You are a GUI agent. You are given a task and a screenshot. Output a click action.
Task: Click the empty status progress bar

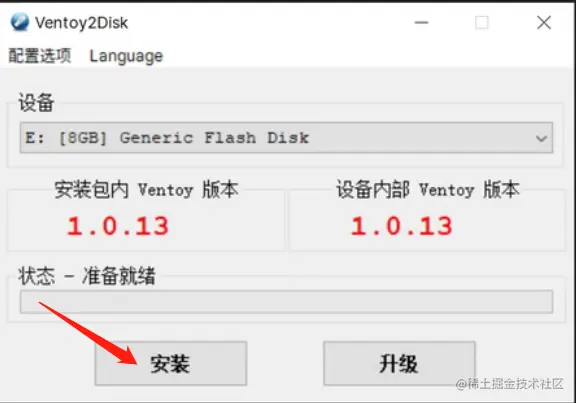(286, 302)
